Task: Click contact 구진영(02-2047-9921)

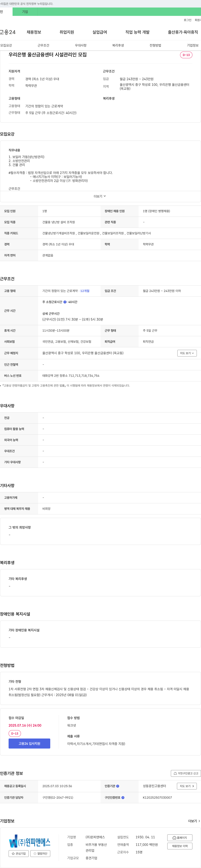Action: coord(58,798)
